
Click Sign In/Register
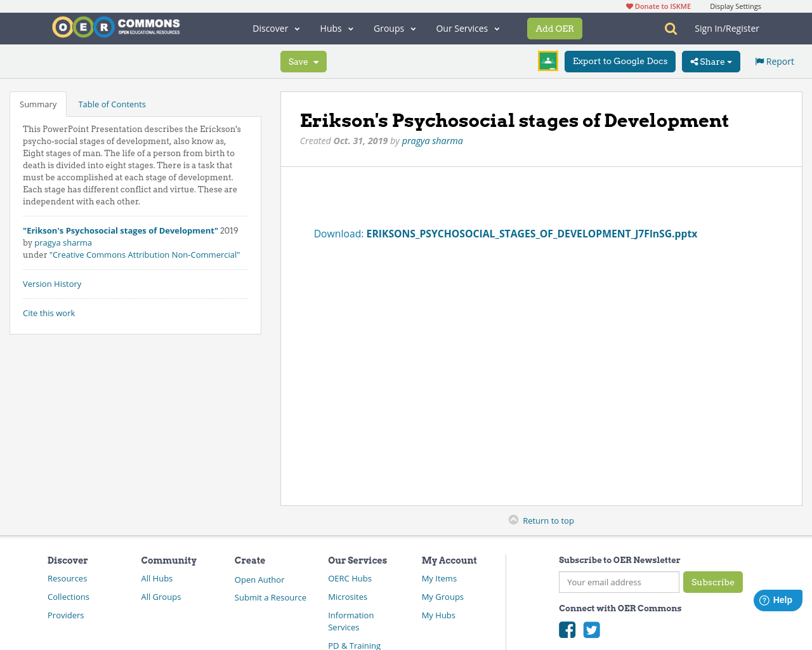click(x=727, y=29)
